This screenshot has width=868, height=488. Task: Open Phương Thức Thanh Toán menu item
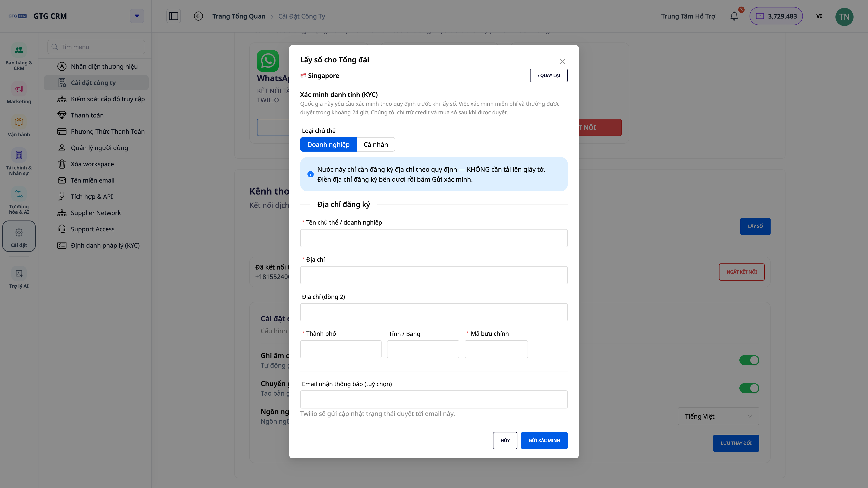(x=96, y=132)
